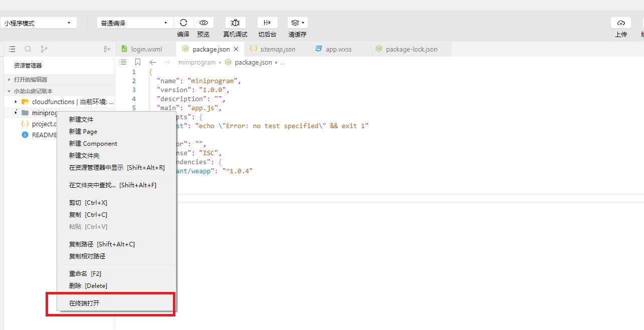
Task: Click the miniprogram breadcrumb segment
Action: pos(196,63)
